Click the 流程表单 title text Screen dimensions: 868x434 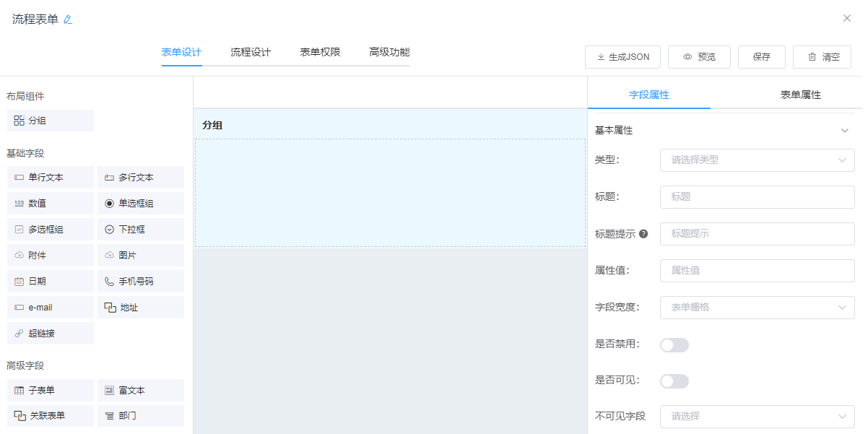pyautogui.click(x=35, y=19)
